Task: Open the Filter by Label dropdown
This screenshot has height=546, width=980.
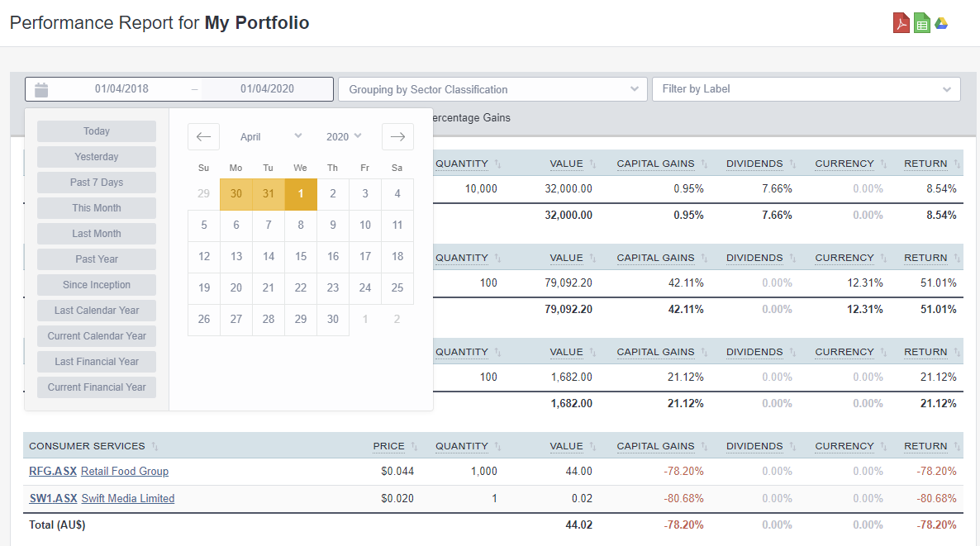Action: click(806, 89)
